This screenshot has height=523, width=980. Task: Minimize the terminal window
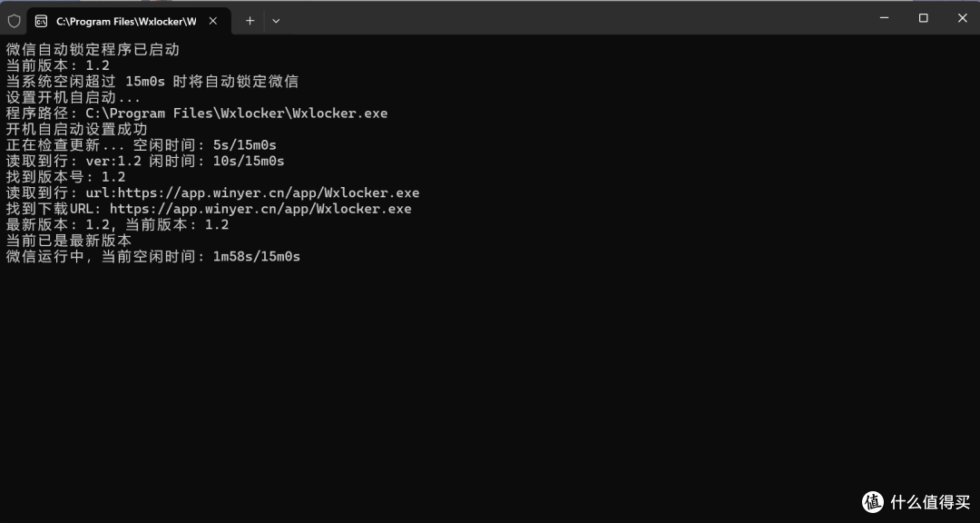[884, 18]
